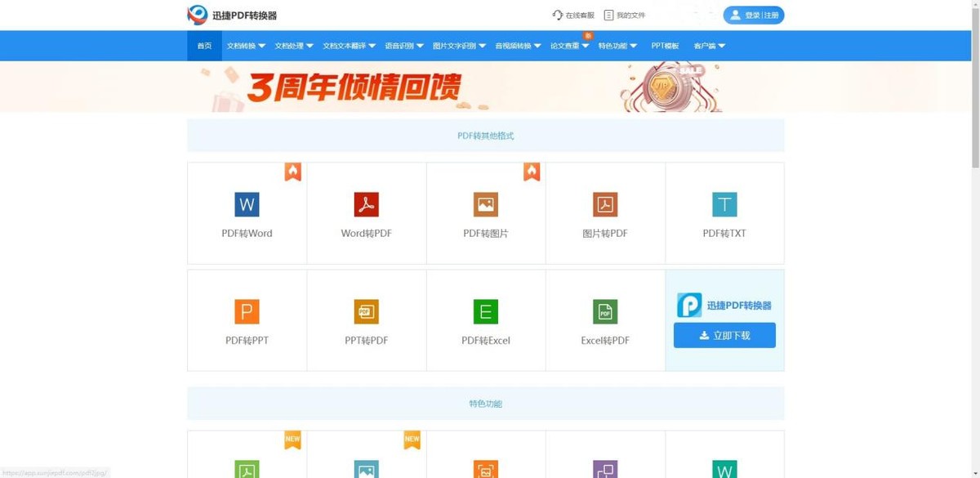
Task: Click the 3周年倾情回馈 promotional banner
Action: pos(486,87)
